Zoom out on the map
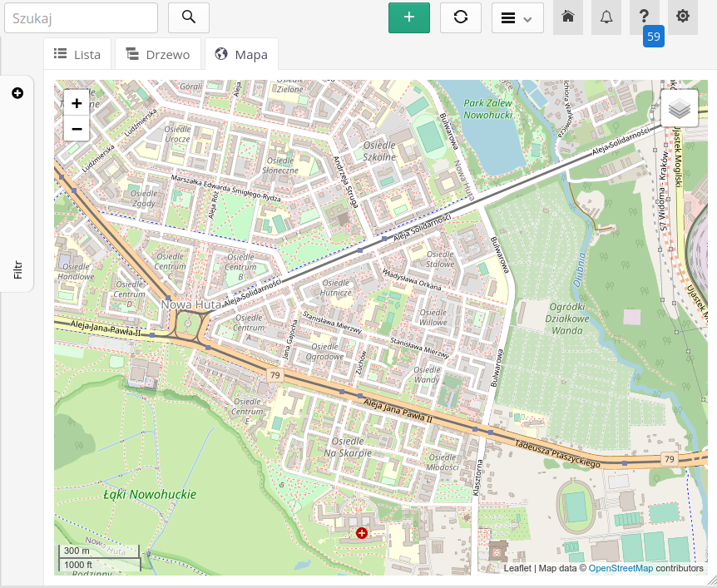Screen dimensions: 717x588 tap(77, 129)
